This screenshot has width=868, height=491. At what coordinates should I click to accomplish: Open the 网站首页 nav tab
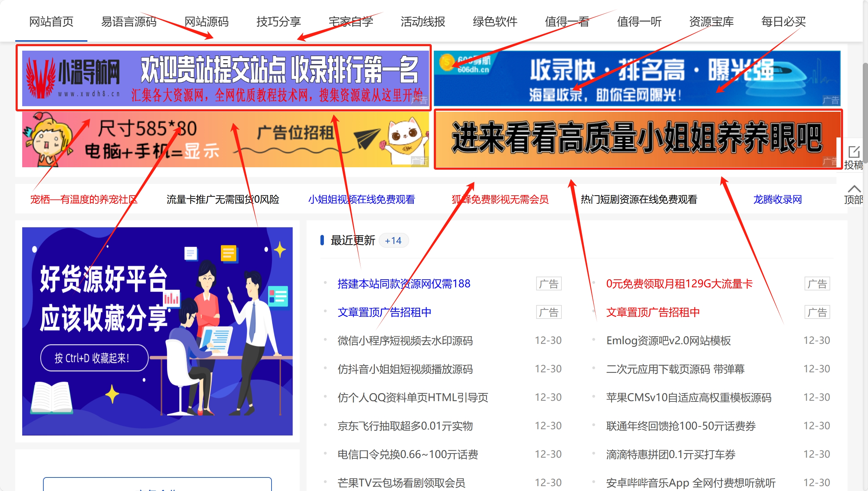pyautogui.click(x=51, y=22)
